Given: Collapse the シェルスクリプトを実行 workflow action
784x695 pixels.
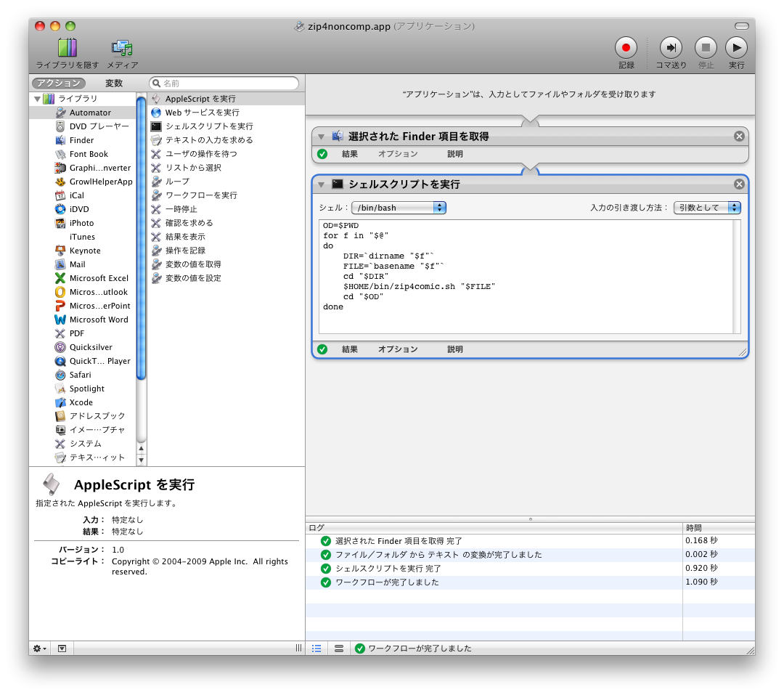Looking at the screenshot, I should pyautogui.click(x=322, y=184).
